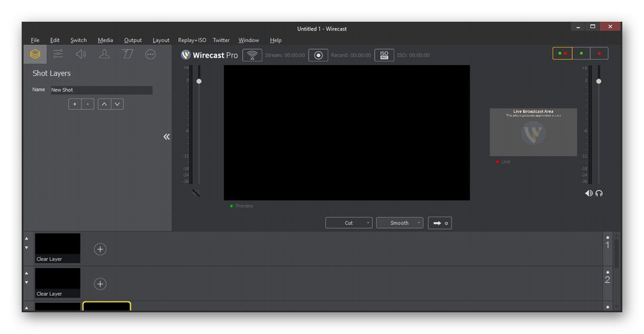Select the layer 2 Clear Layer shot
Viewport: 644px width, 334px height.
point(58,283)
